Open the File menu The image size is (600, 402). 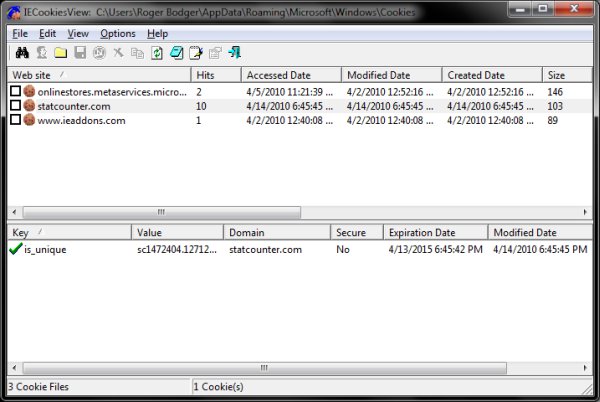20,34
